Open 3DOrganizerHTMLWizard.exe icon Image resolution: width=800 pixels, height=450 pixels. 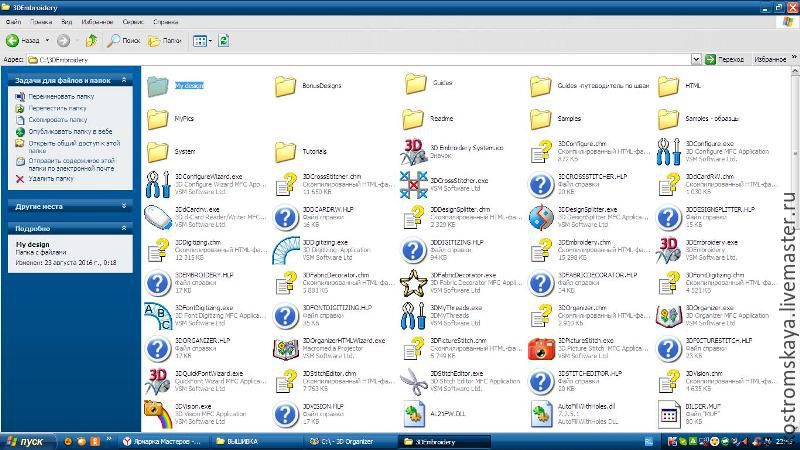[286, 349]
